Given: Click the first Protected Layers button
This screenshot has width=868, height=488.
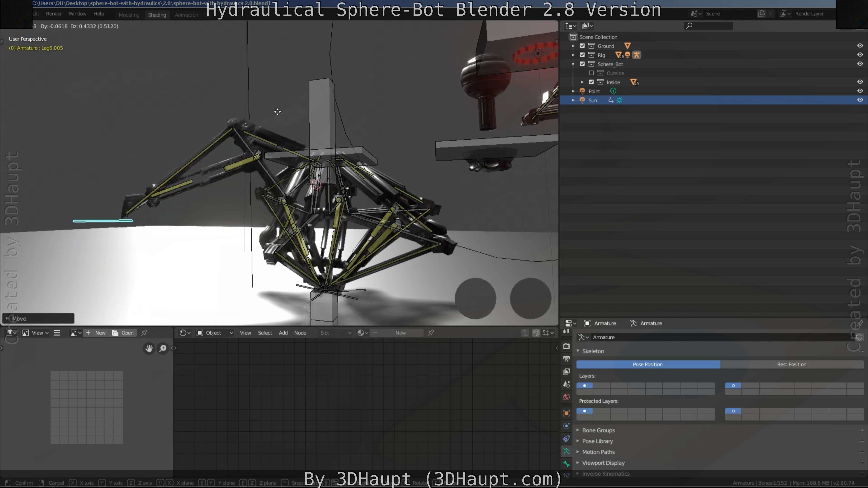Looking at the screenshot, I should coord(585,411).
